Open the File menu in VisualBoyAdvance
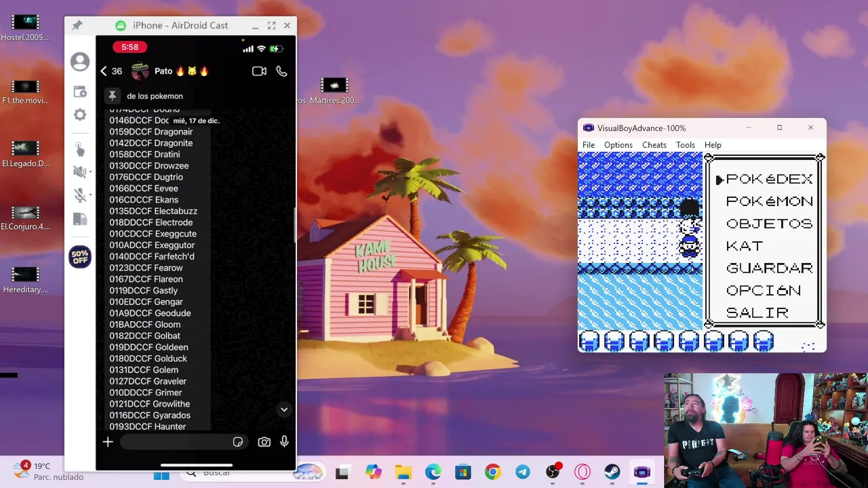 tap(589, 145)
